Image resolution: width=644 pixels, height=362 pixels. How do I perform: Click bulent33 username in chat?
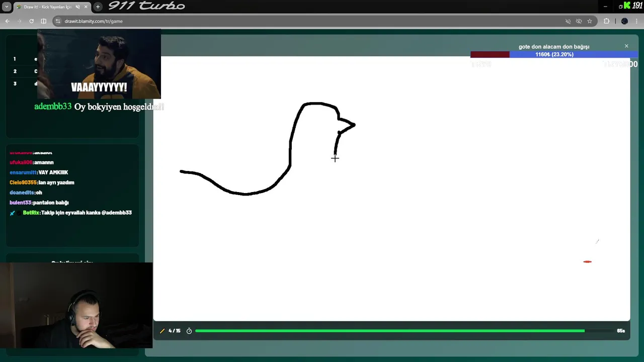(x=20, y=203)
